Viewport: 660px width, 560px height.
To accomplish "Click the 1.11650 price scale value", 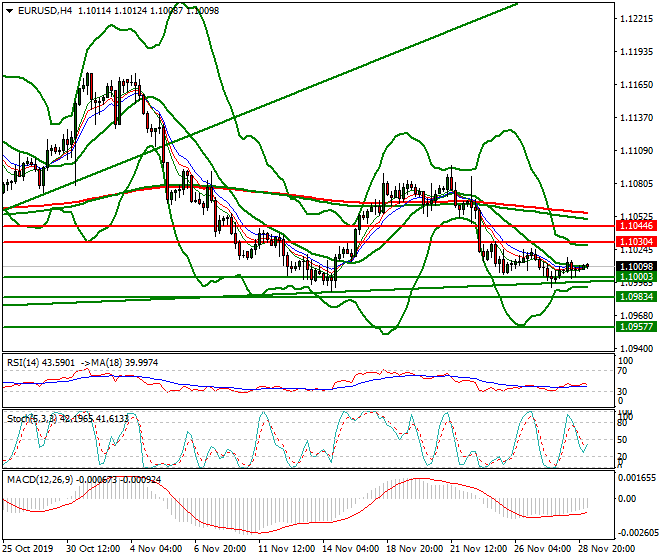I will pos(637,85).
